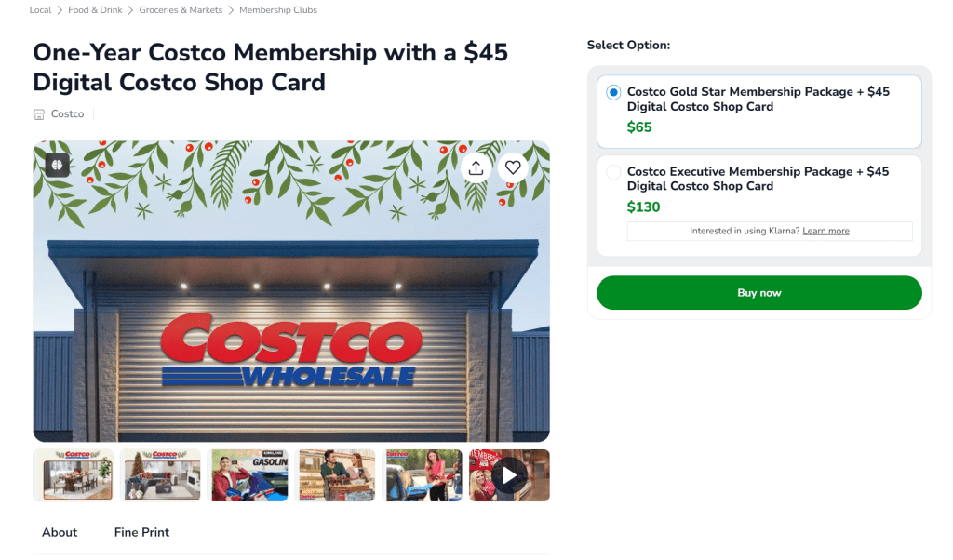Open the About tab

tap(60, 532)
